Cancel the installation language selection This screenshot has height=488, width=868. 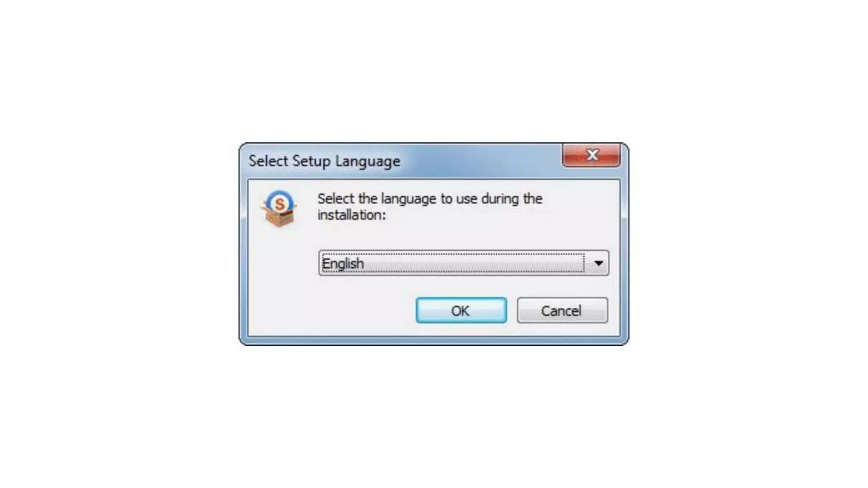coord(562,311)
